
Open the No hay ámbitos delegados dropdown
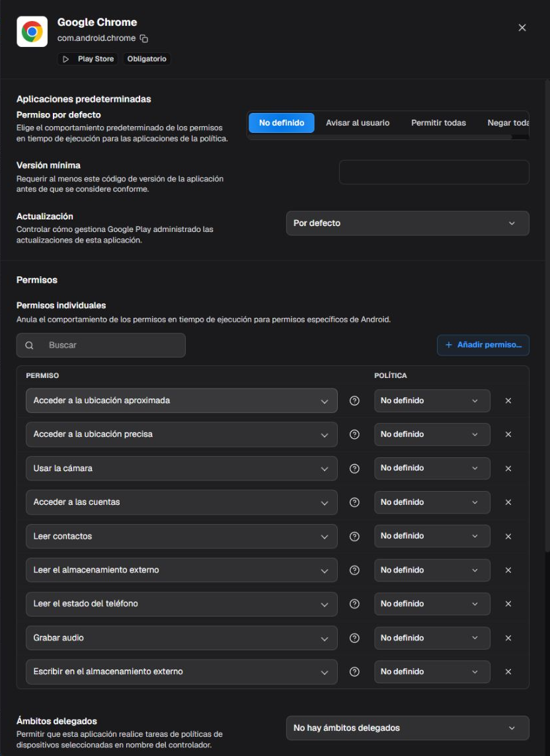click(408, 728)
